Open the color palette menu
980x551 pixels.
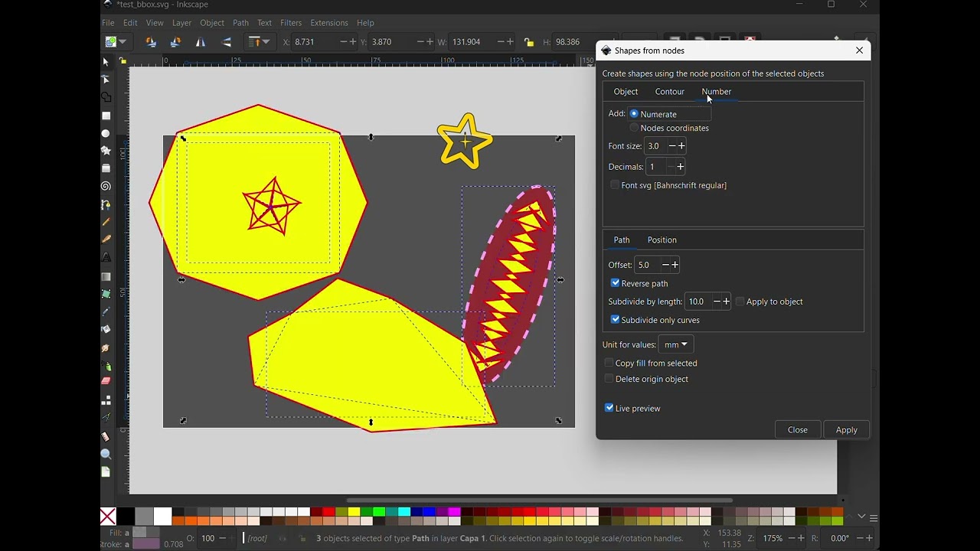click(874, 519)
